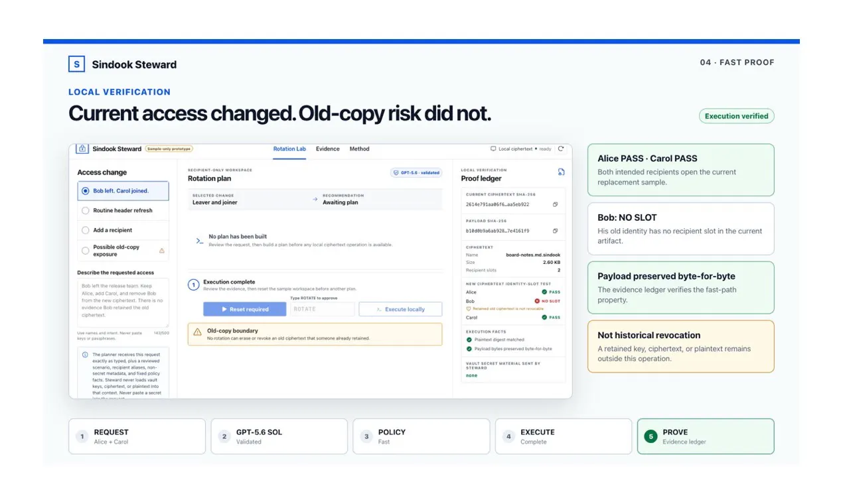Click the 04 · FAST PROOF label
Image resolution: width=843 pixels, height=504 pixels.
coord(737,62)
